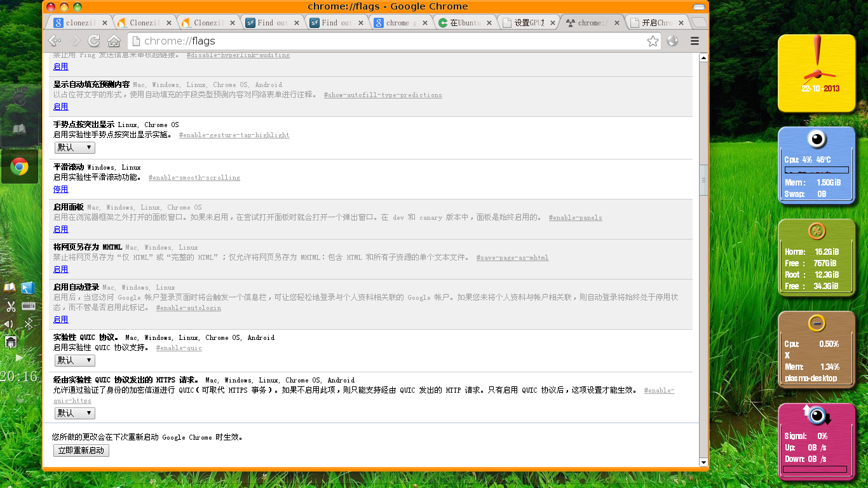
Task: Click the network port tray icon
Action: (x=10, y=342)
